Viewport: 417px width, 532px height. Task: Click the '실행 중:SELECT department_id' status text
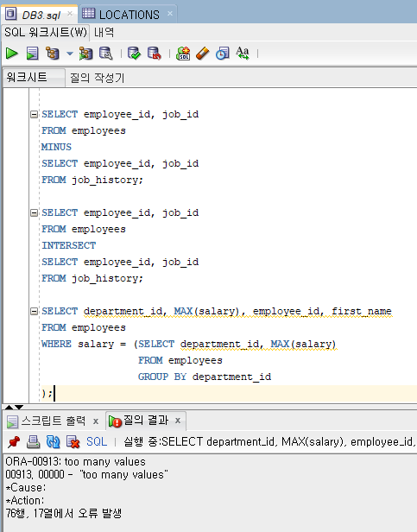pyautogui.click(x=199, y=442)
